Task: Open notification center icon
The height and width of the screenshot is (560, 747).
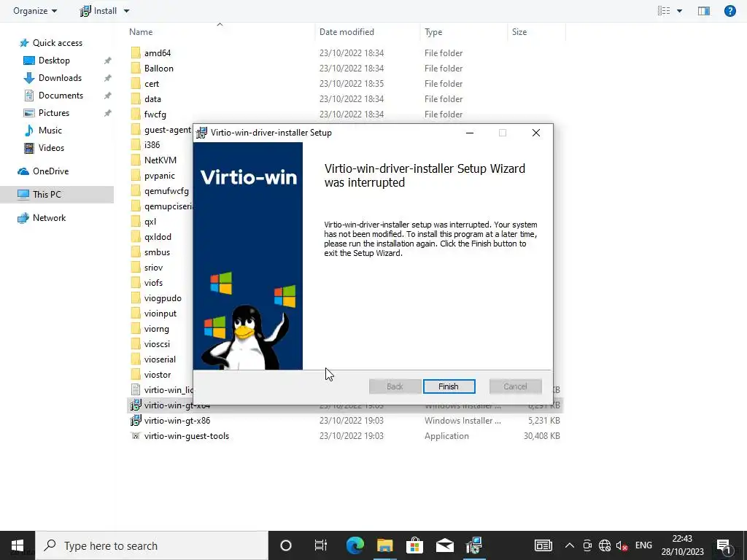Action: [x=724, y=546]
